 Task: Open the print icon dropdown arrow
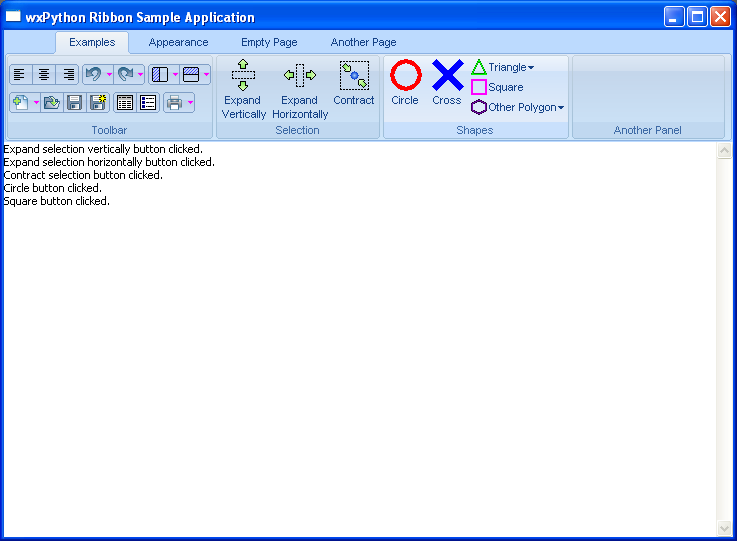coord(189,102)
